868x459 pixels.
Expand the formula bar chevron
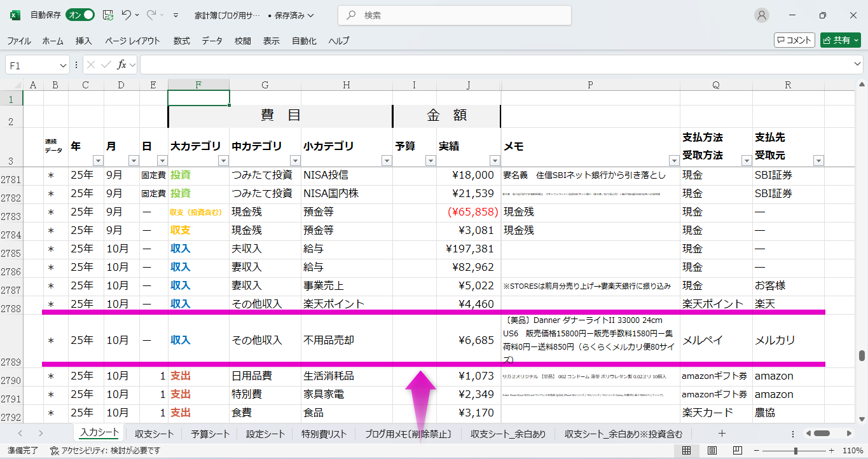[x=857, y=65]
